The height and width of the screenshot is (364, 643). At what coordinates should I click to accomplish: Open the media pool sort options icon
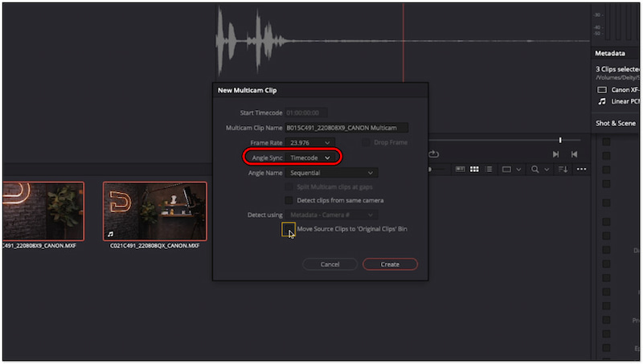tap(563, 170)
